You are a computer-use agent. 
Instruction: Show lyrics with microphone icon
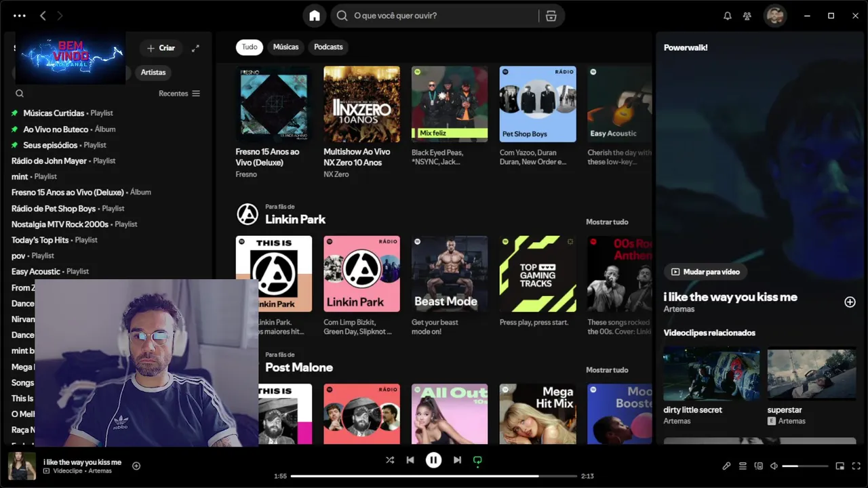point(726,466)
